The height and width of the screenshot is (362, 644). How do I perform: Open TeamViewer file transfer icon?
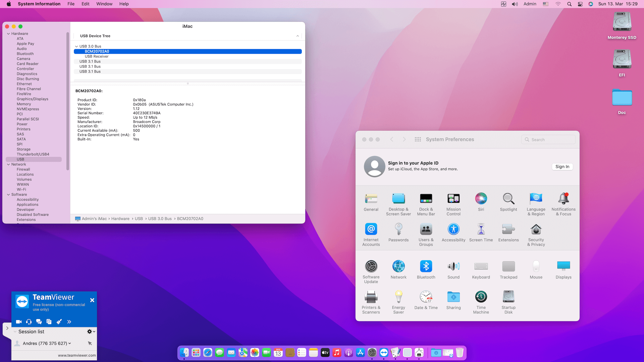(49, 321)
